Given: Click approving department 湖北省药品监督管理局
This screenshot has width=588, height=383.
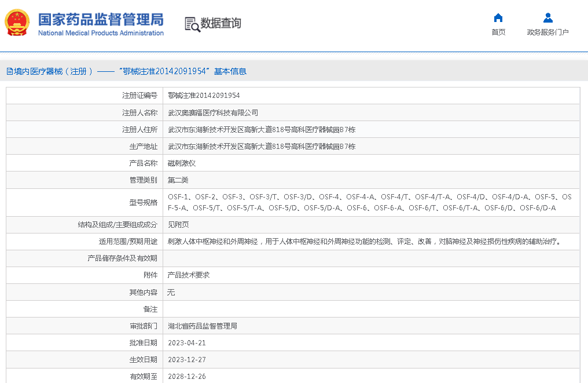Looking at the screenshot, I should coord(203,326).
